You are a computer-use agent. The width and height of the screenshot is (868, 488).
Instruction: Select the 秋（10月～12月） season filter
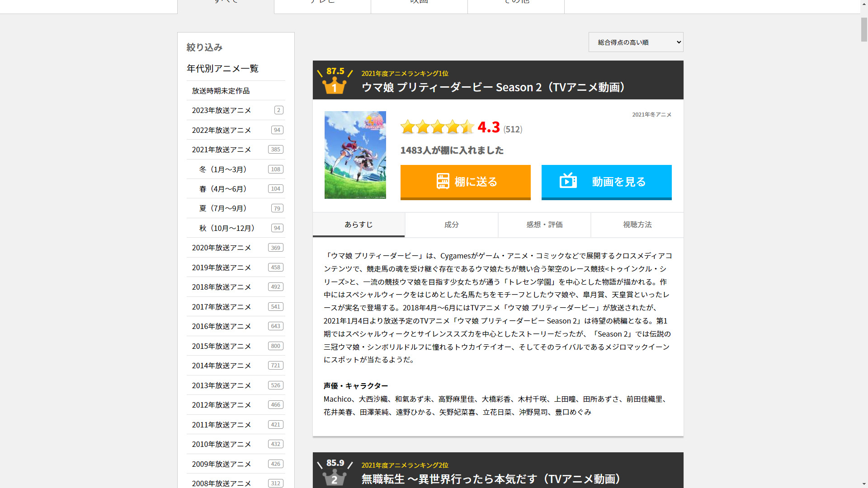(227, 228)
